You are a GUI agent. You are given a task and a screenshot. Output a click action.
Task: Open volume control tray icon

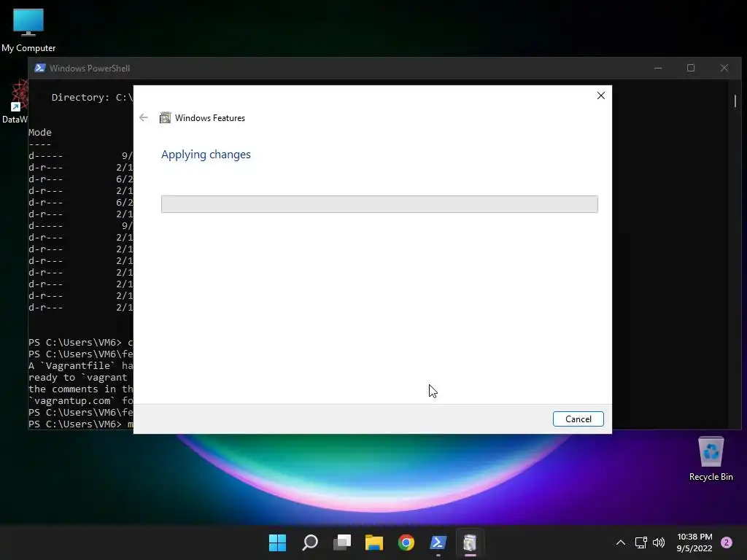(659, 542)
